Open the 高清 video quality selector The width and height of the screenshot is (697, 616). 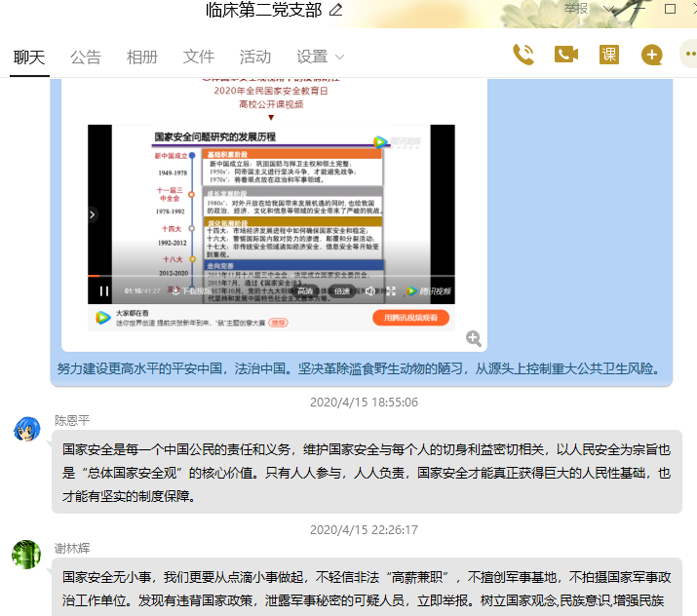point(305,290)
